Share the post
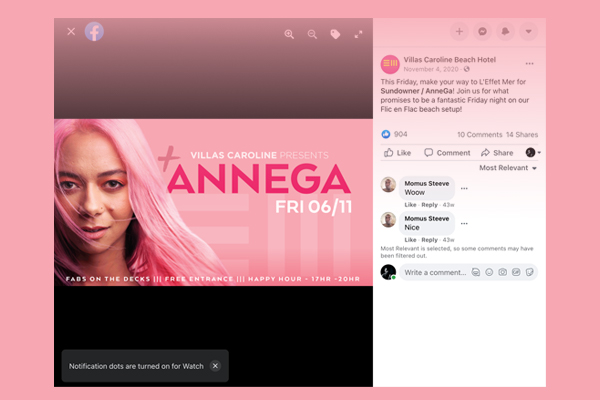Viewport: 600px width, 400px height. [x=497, y=153]
